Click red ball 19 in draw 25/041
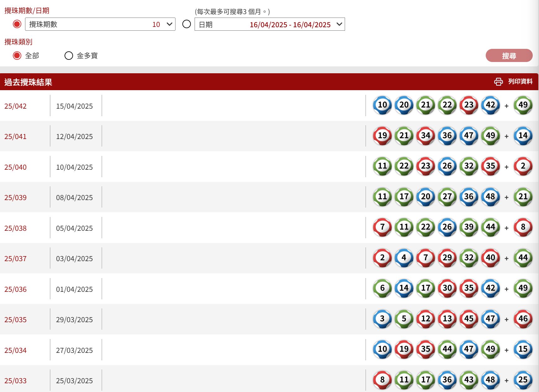This screenshot has width=539, height=392. [x=382, y=136]
